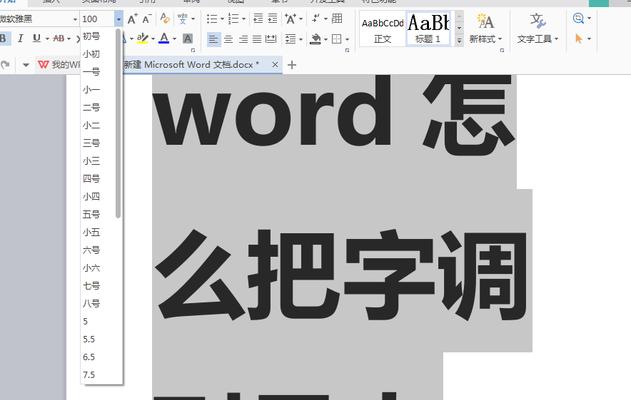Toggle Underline formatting

point(37,39)
